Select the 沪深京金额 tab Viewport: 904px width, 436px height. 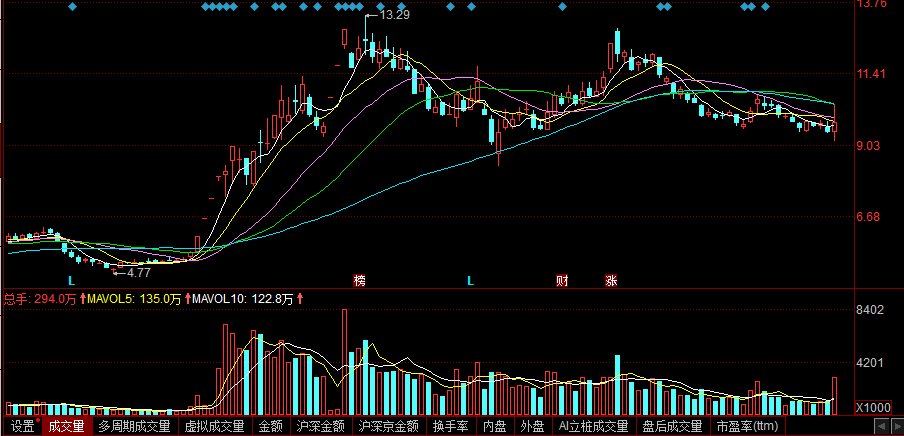point(388,427)
